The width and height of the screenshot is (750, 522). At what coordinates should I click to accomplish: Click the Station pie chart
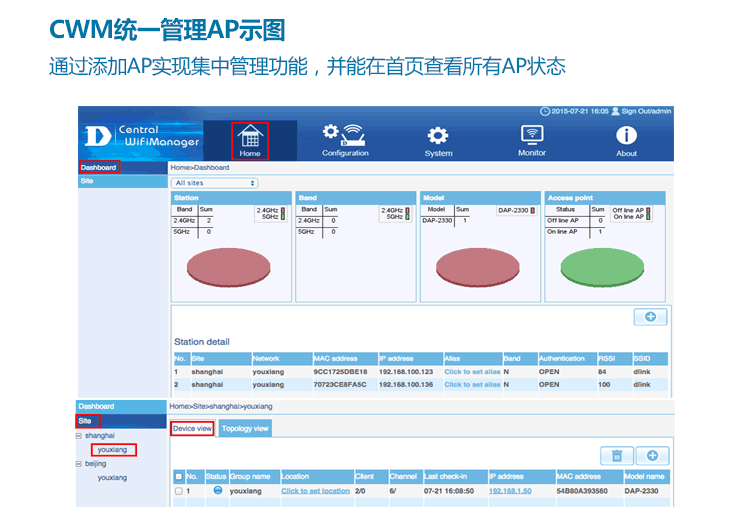click(x=229, y=267)
